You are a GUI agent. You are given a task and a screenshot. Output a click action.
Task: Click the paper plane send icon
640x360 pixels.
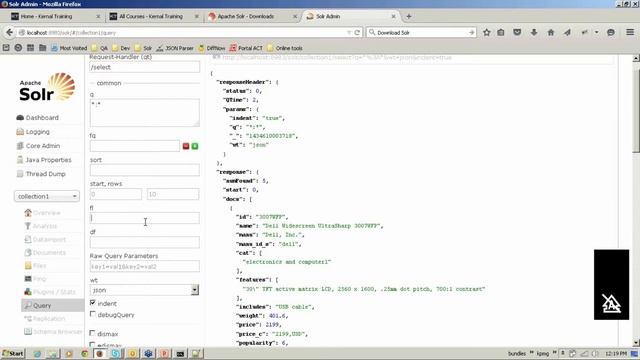[567, 32]
